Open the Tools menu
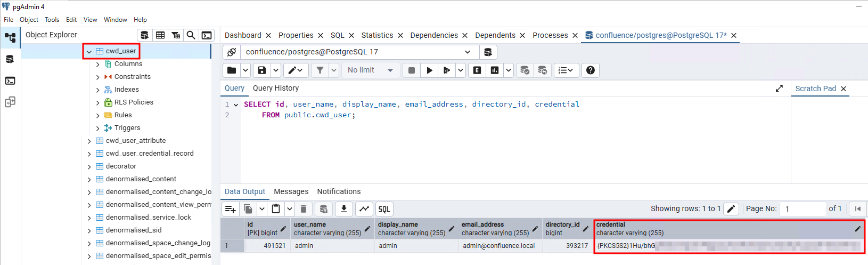Screen dimensions: 868x265 click(x=52, y=20)
